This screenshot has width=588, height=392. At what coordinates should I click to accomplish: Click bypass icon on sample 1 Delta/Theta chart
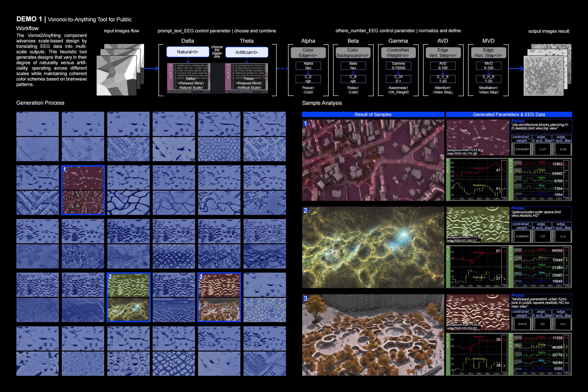pyautogui.click(x=511, y=164)
